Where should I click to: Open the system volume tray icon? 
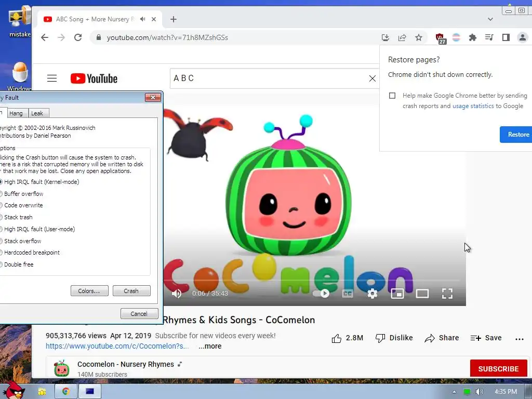(x=479, y=392)
